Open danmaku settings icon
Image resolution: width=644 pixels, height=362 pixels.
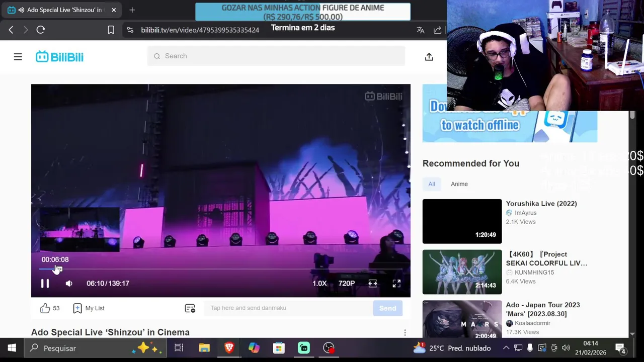190,308
